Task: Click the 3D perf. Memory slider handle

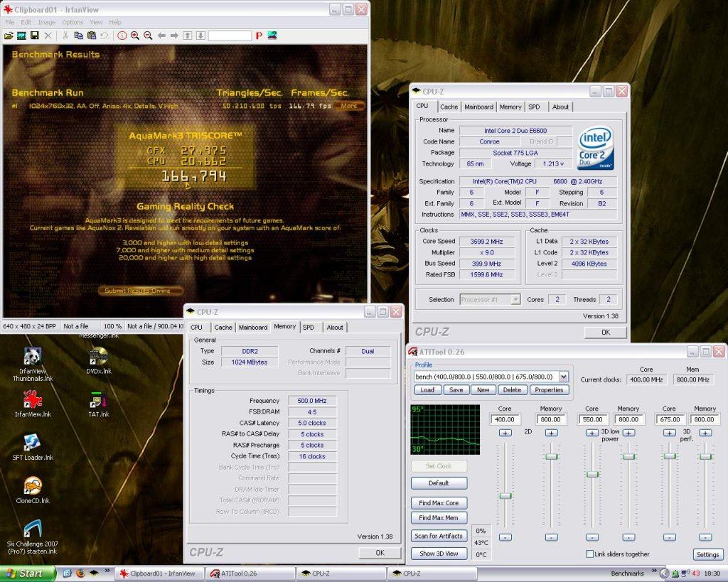Action: pyautogui.click(x=705, y=457)
